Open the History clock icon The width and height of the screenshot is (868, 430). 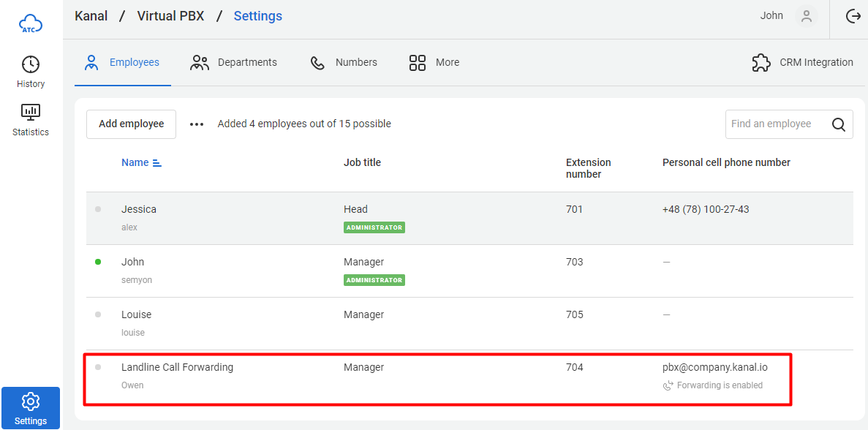coord(31,64)
